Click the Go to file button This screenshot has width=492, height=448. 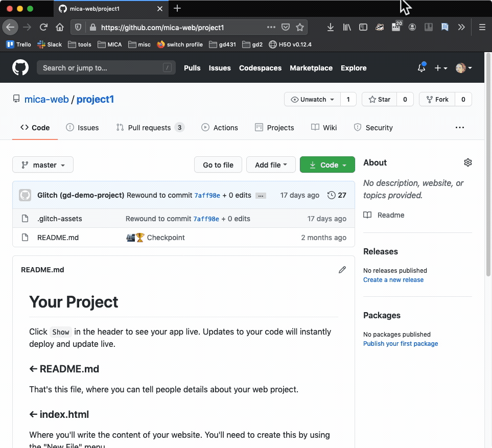tap(218, 164)
